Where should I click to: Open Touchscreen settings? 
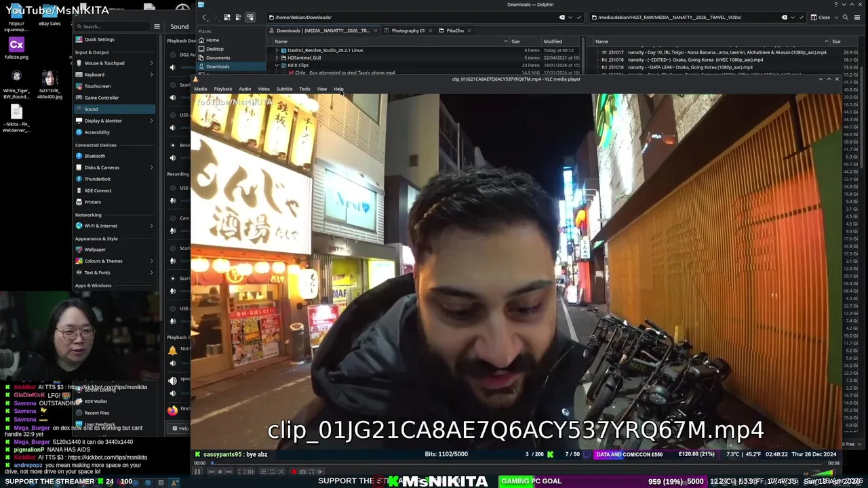pos(114,86)
